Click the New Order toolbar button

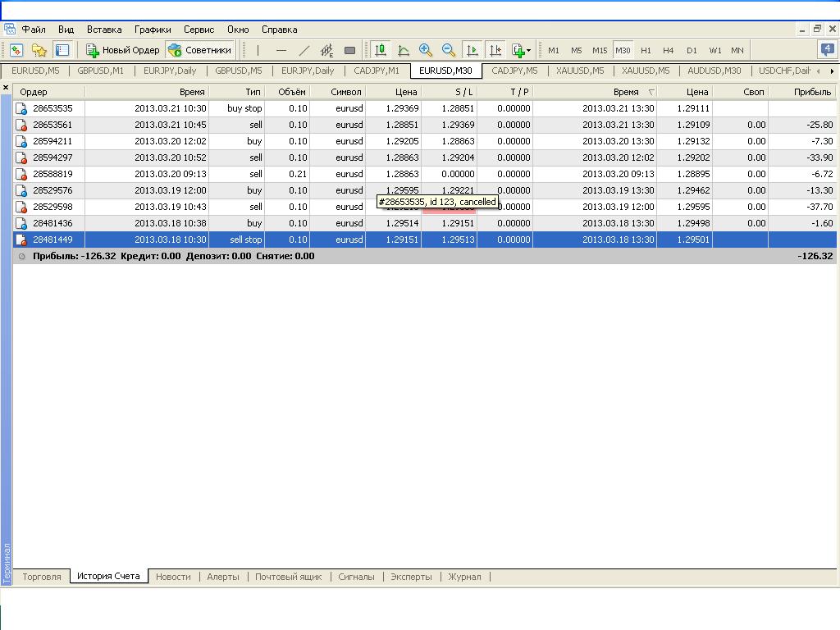click(123, 50)
